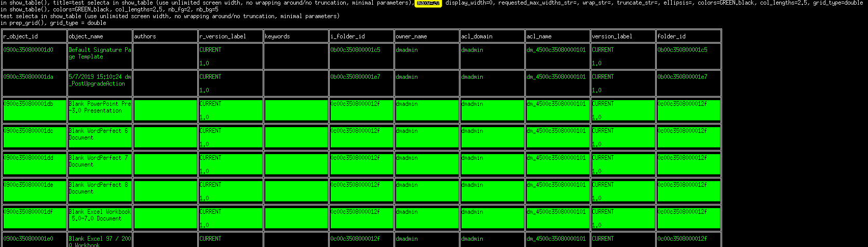Image resolution: width=868 pixels, height=247 pixels.
Task: Click the _PostUpgradeAction object name cell
Action: click(x=100, y=83)
